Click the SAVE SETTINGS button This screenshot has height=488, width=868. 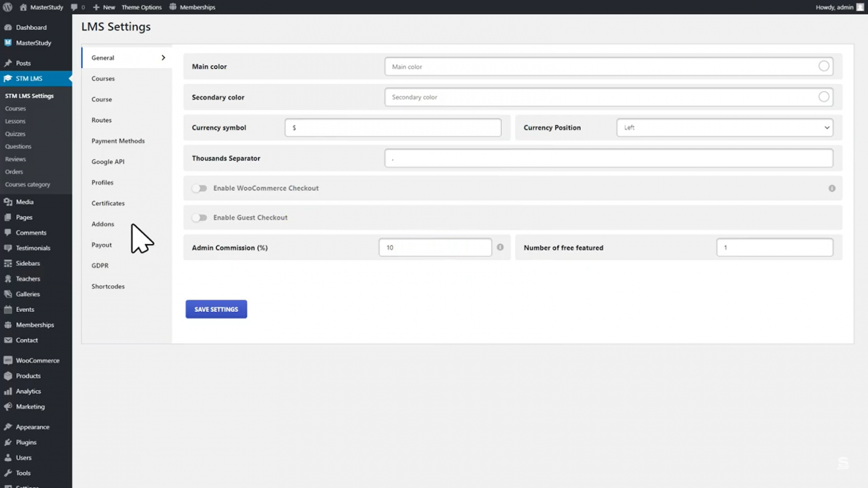click(216, 309)
